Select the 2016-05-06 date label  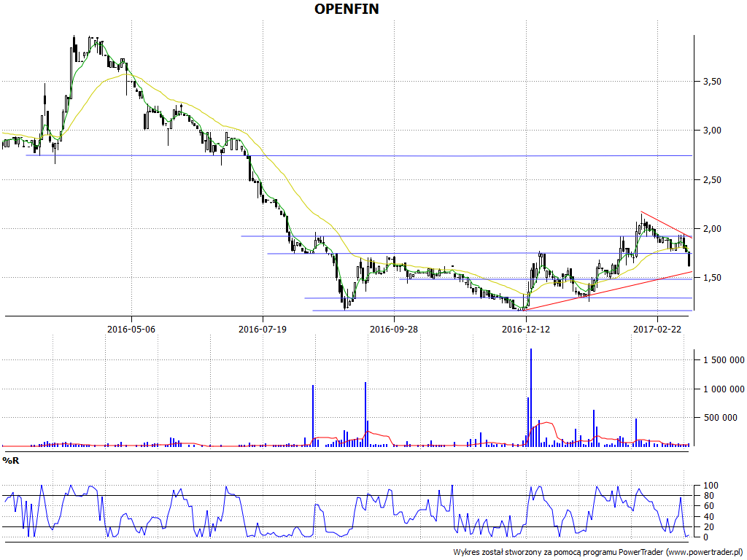coord(131,329)
